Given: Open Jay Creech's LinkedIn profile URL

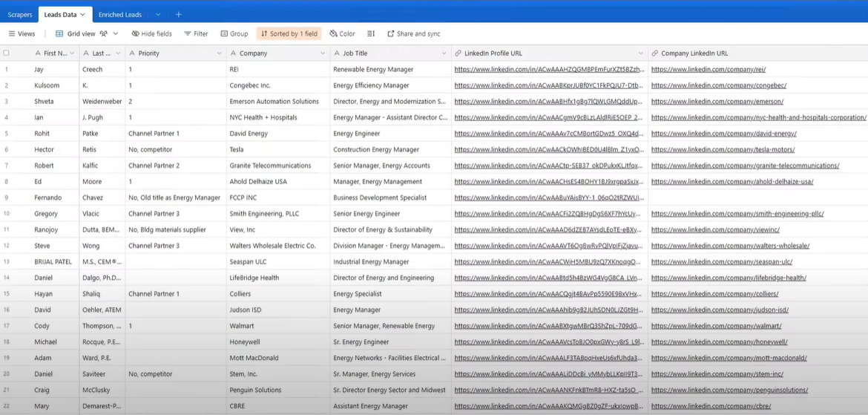Looking at the screenshot, I should coord(550,69).
